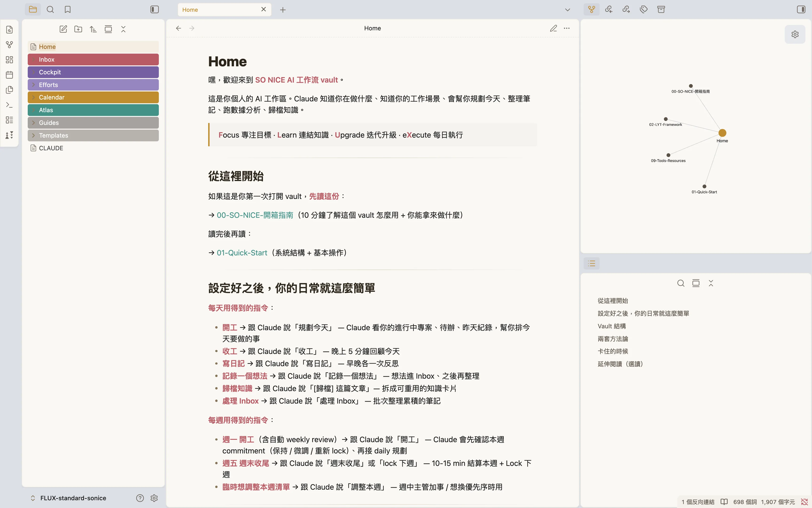Jump to outline heading Vault 結構
This screenshot has width=812, height=508.
pyautogui.click(x=612, y=326)
